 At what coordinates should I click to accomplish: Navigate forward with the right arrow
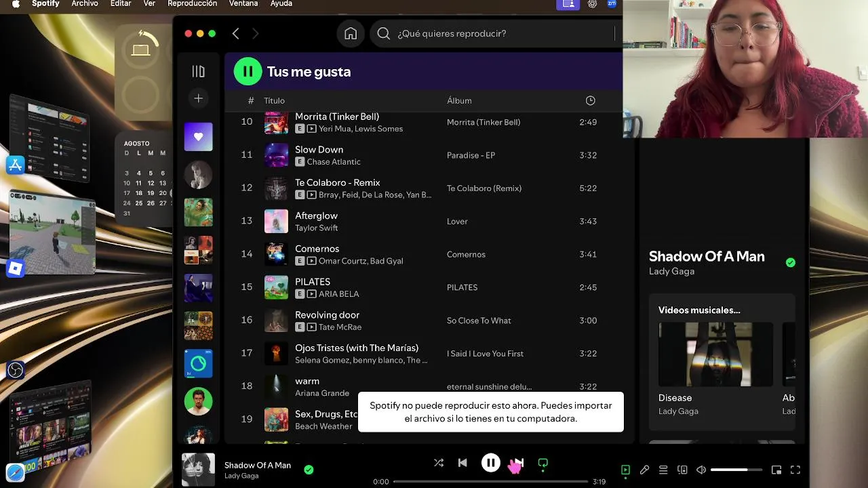click(x=256, y=33)
